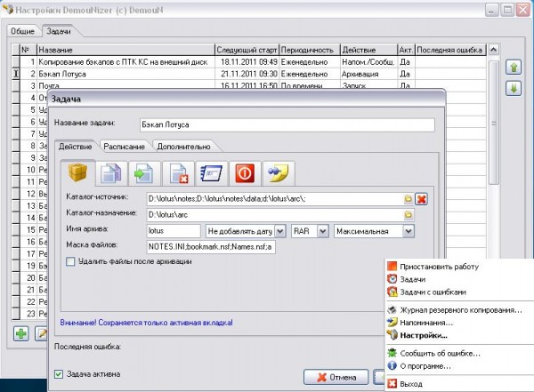Open the 'Общие' settings tab
Screen dimensions: 534x392
21,30
